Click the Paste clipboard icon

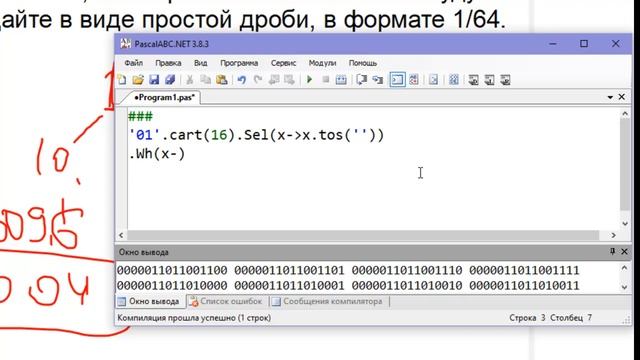coord(222,80)
